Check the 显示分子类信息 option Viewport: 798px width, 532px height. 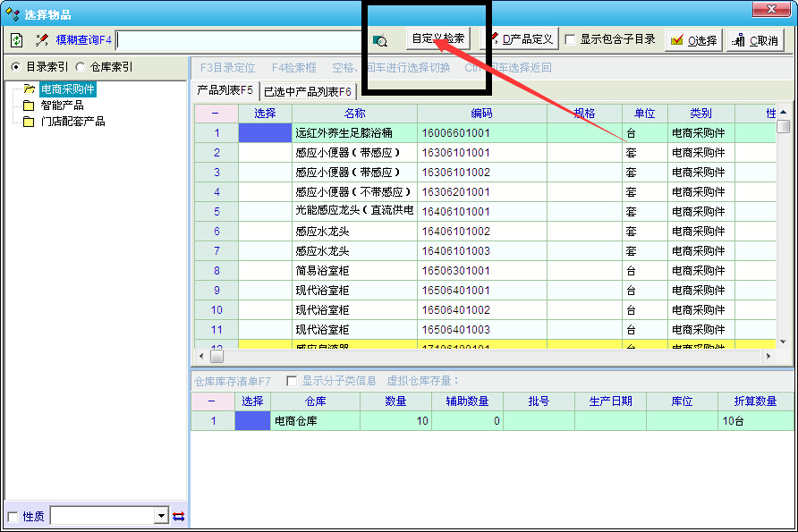pos(292,381)
